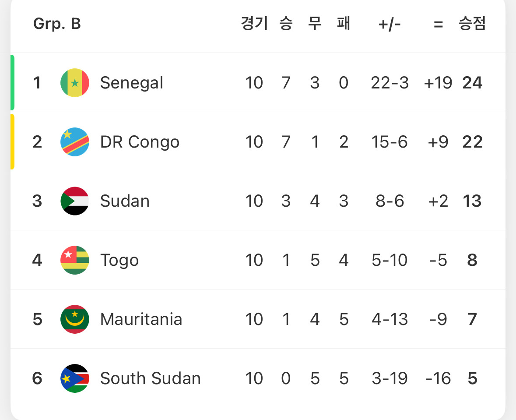Click the Grp. B group header
This screenshot has width=516, height=420.
[57, 24]
